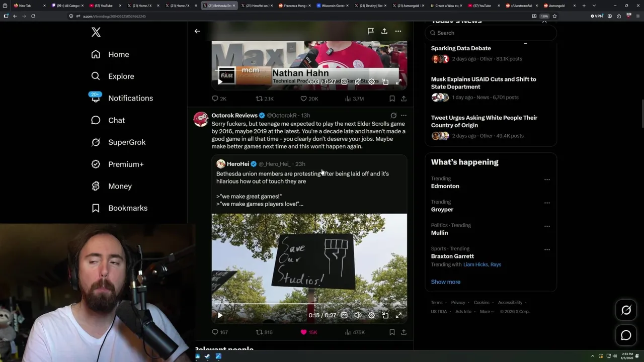Open the Octorok Reviews profile name
The image size is (644, 362).
(234, 116)
